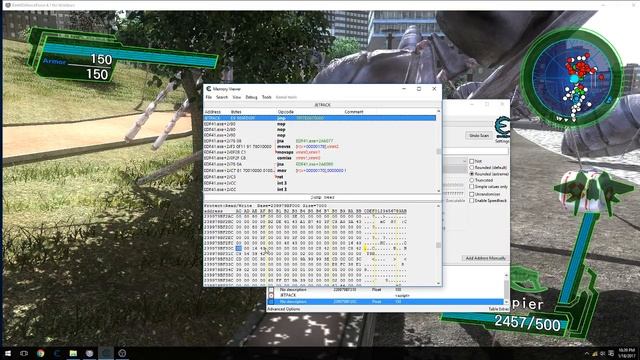Maximize the Memory Viewer window
Viewport: 640px width, 360px height.
coord(419,89)
